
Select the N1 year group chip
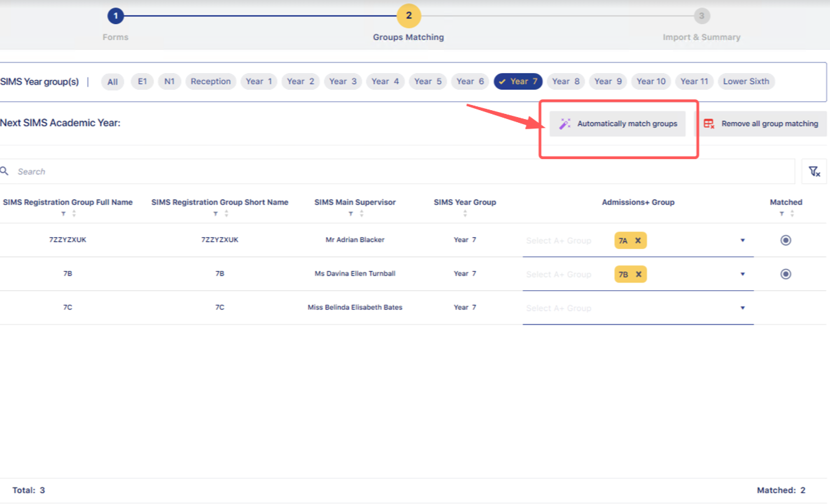169,81
